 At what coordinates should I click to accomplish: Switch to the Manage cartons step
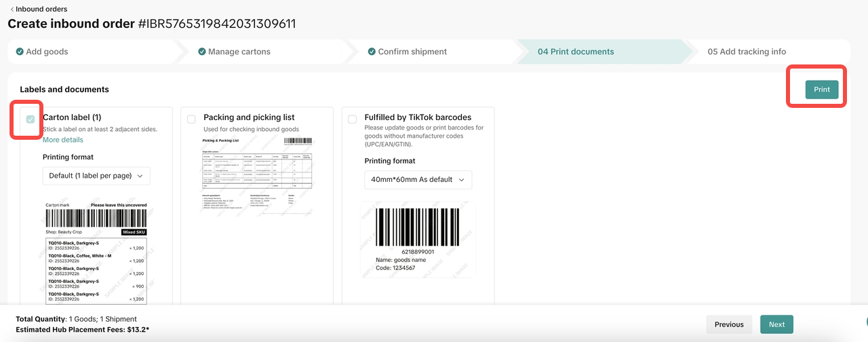[x=239, y=52]
